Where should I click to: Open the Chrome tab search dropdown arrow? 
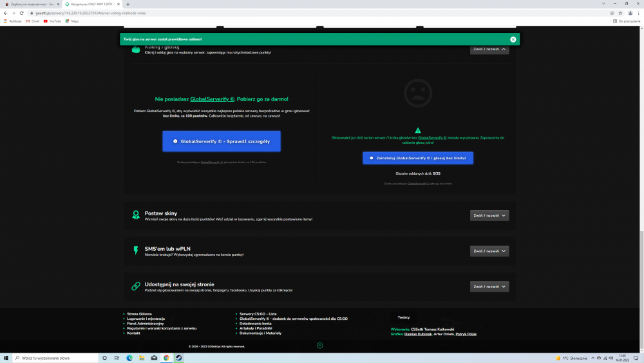click(x=603, y=4)
